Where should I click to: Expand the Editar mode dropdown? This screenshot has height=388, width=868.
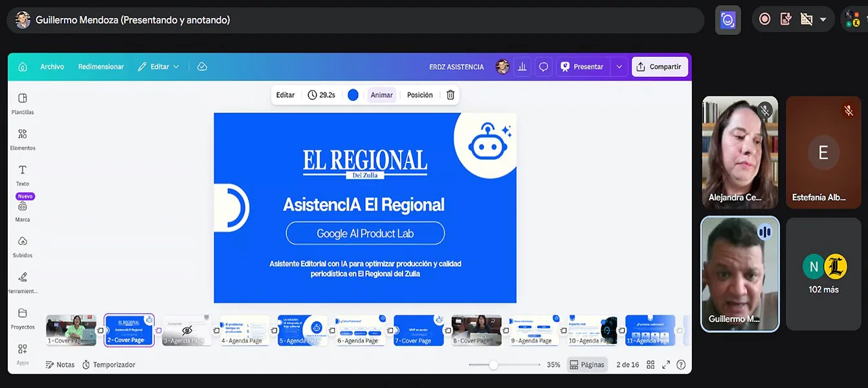159,67
